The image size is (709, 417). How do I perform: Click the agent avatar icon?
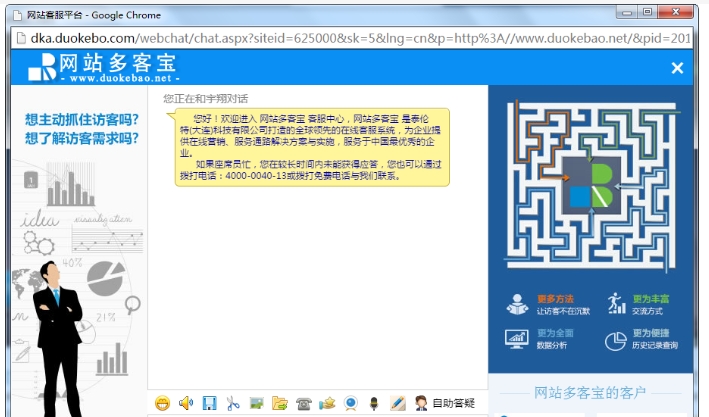pos(421,403)
